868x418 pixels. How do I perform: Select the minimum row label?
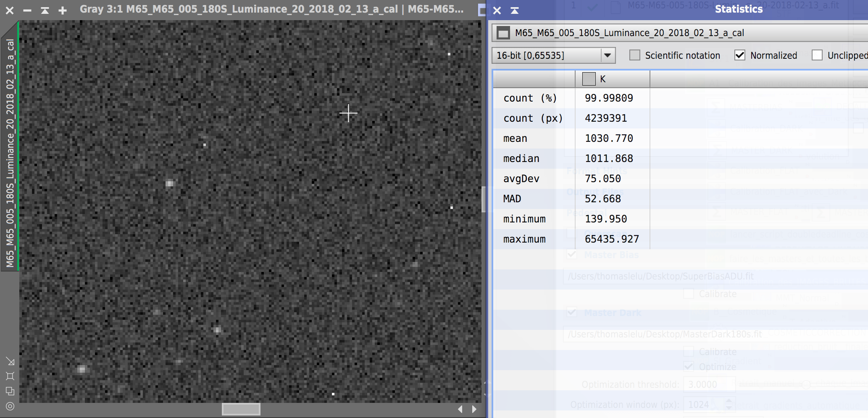click(x=524, y=219)
